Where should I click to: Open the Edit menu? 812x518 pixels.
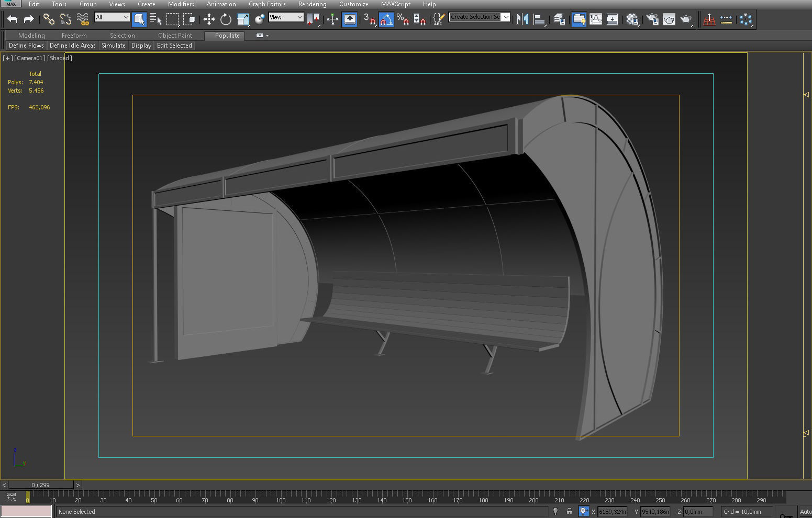34,4
